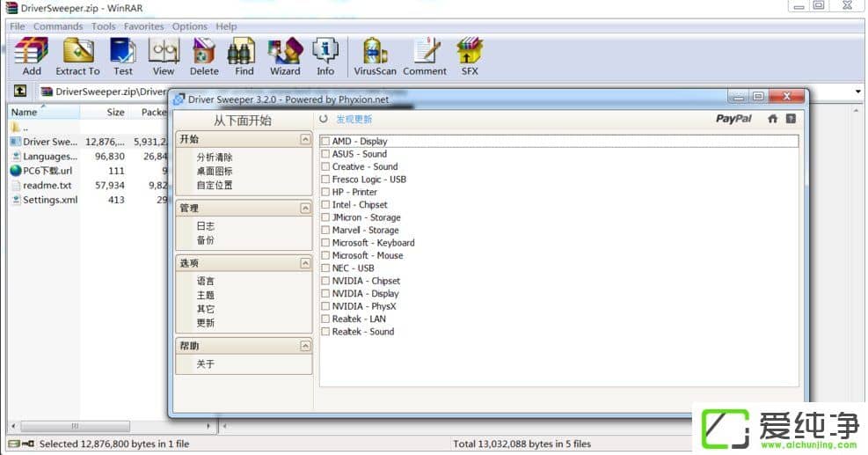Screen dimensions: 868x455
Task: Open the Help menu
Action: click(226, 26)
